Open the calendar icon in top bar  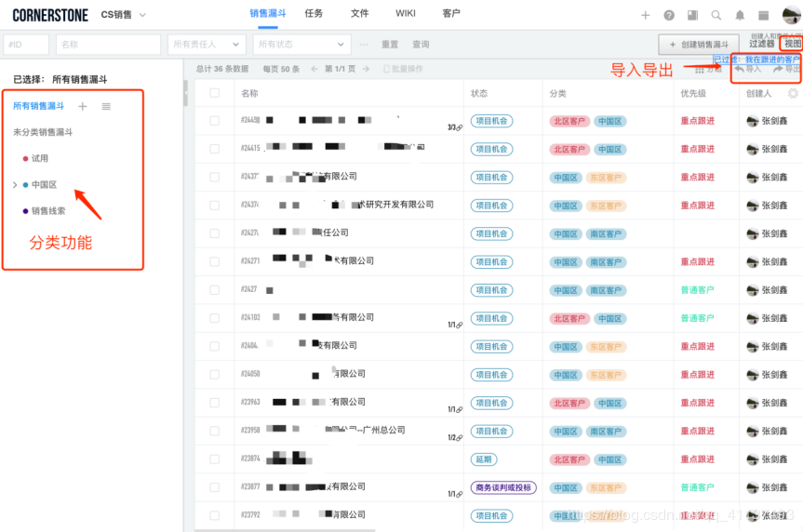(x=763, y=16)
